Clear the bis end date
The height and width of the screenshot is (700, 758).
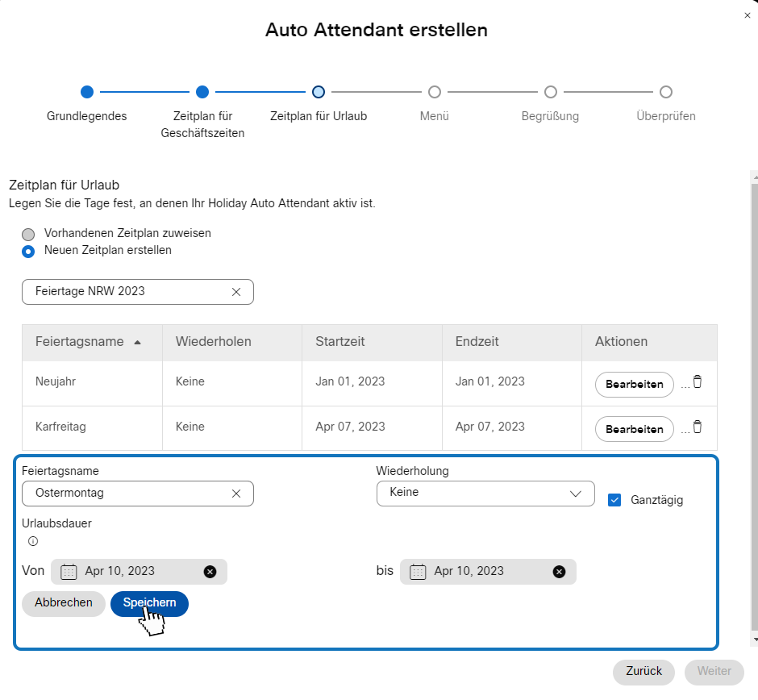tap(559, 572)
